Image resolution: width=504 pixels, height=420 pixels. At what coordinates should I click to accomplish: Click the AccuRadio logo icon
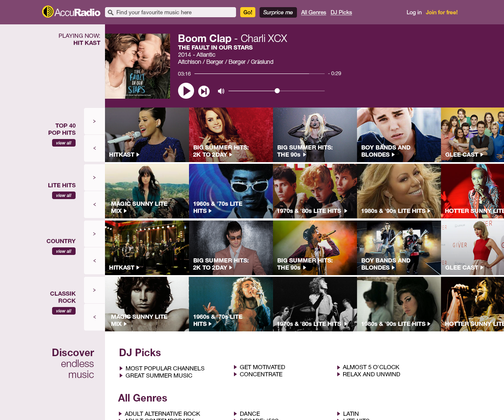click(x=48, y=12)
